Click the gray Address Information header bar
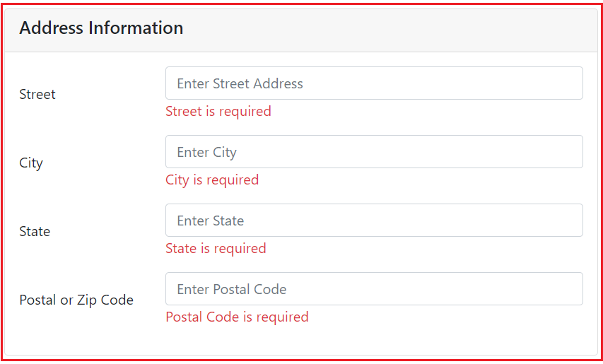 click(300, 30)
